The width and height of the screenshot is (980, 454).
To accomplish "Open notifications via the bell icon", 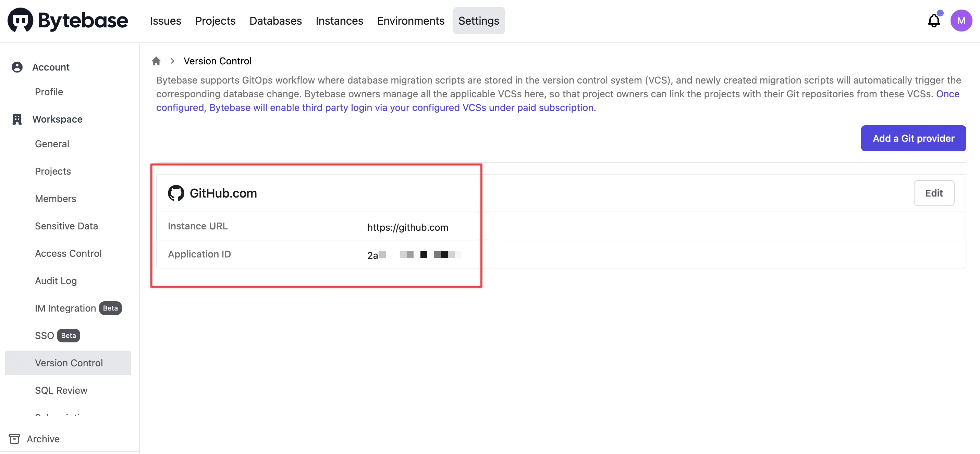I will [934, 21].
